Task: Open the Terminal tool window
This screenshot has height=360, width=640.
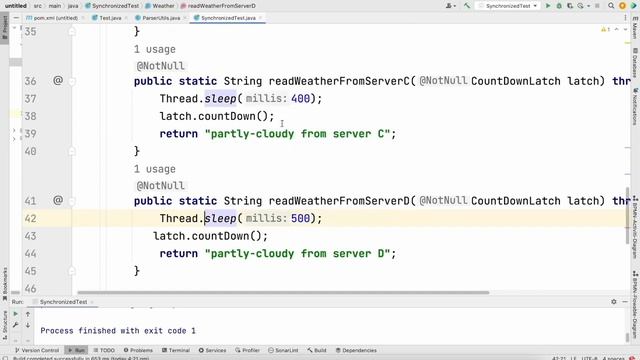Action: tap(176, 350)
